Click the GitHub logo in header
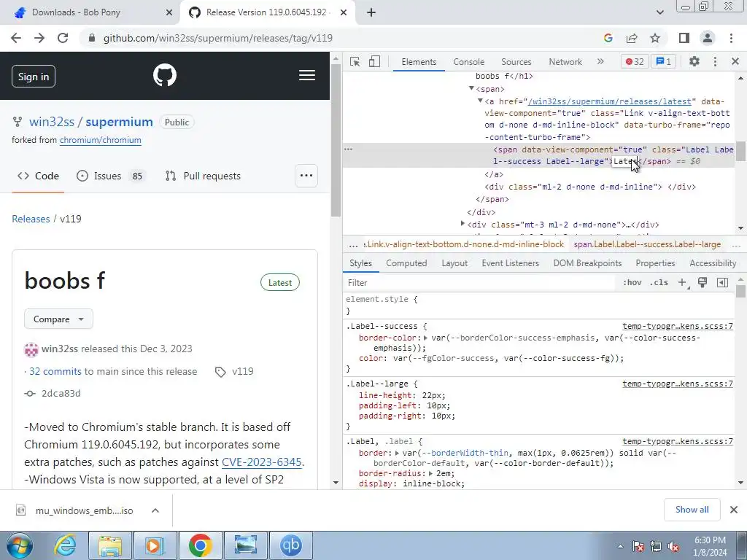747x560 pixels. pyautogui.click(x=165, y=75)
